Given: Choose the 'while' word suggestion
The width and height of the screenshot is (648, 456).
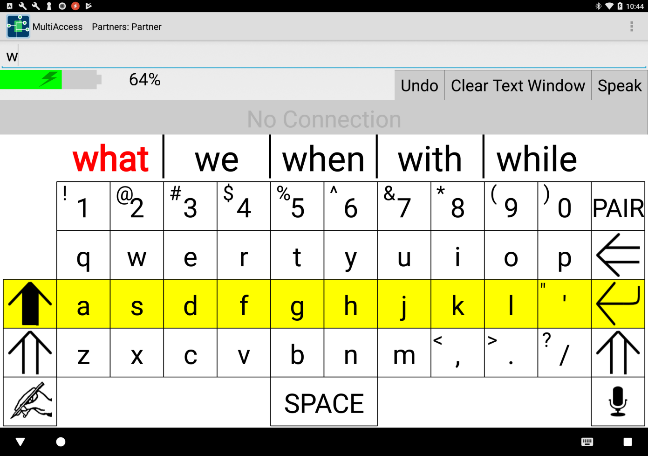Looking at the screenshot, I should [536, 159].
